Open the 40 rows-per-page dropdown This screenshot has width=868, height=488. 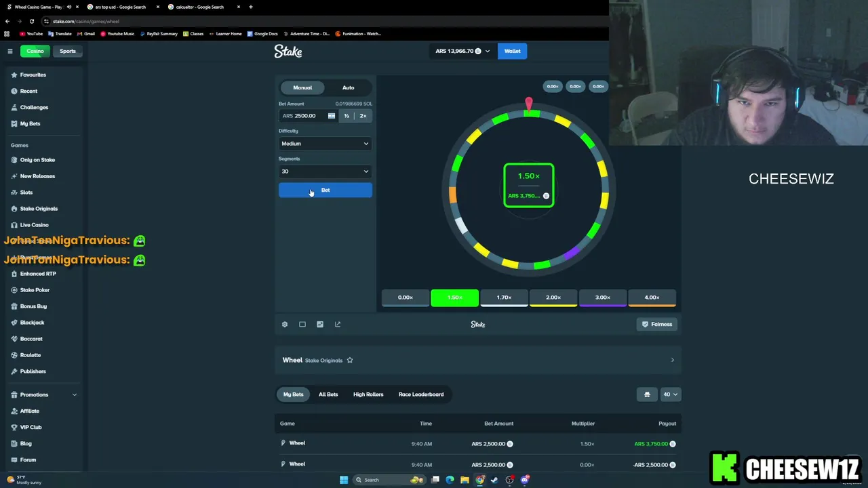pyautogui.click(x=671, y=394)
